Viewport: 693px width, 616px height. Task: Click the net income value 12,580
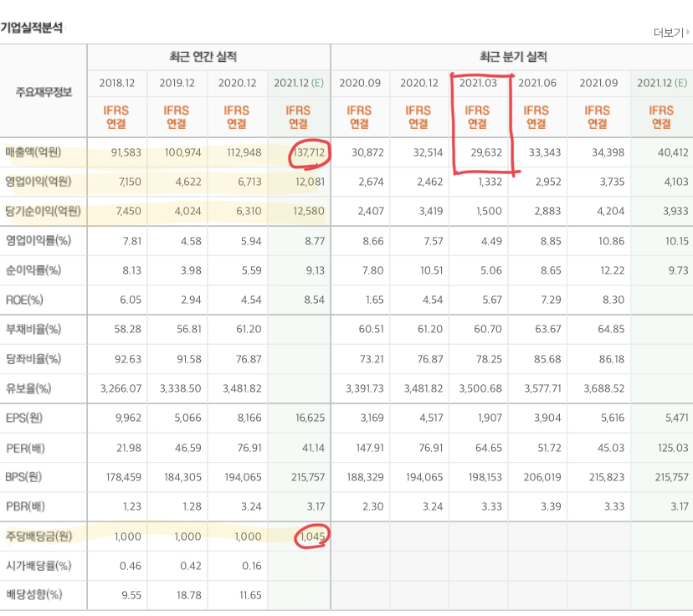point(309,211)
